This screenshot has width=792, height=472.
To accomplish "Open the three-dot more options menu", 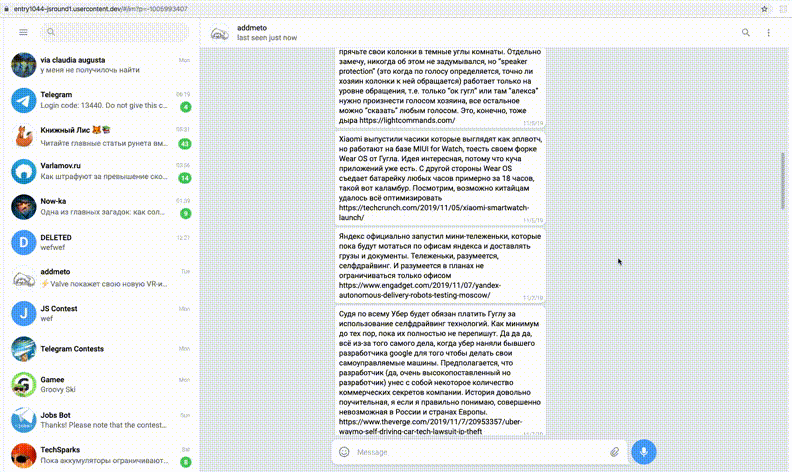I will click(768, 32).
